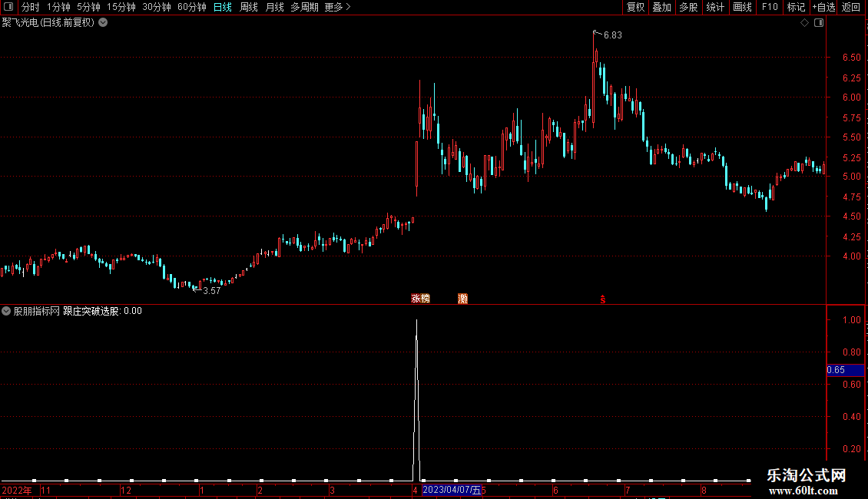This screenshot has height=499, width=868.
Task: Click month 12 on the time axis
Action: click(x=126, y=490)
